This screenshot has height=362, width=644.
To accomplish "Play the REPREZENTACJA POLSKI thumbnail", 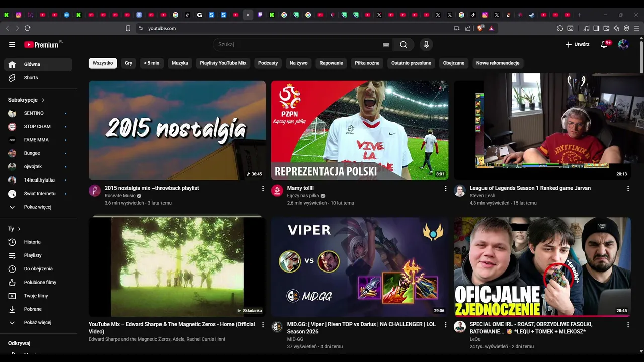I will pos(360,131).
